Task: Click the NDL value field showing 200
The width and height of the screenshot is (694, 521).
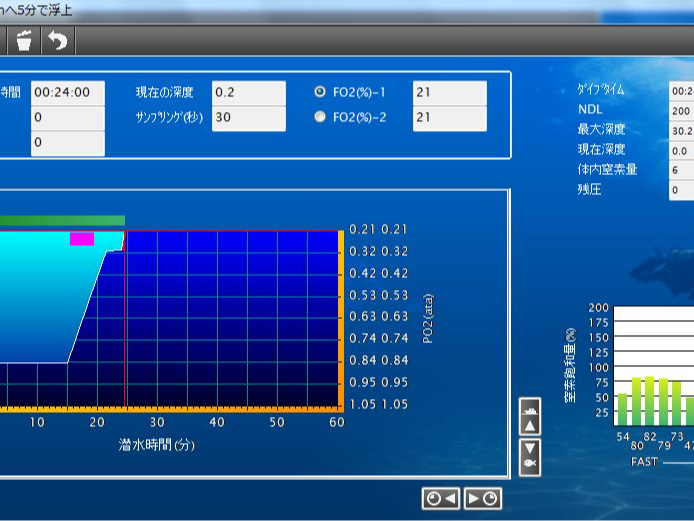Action: point(682,110)
